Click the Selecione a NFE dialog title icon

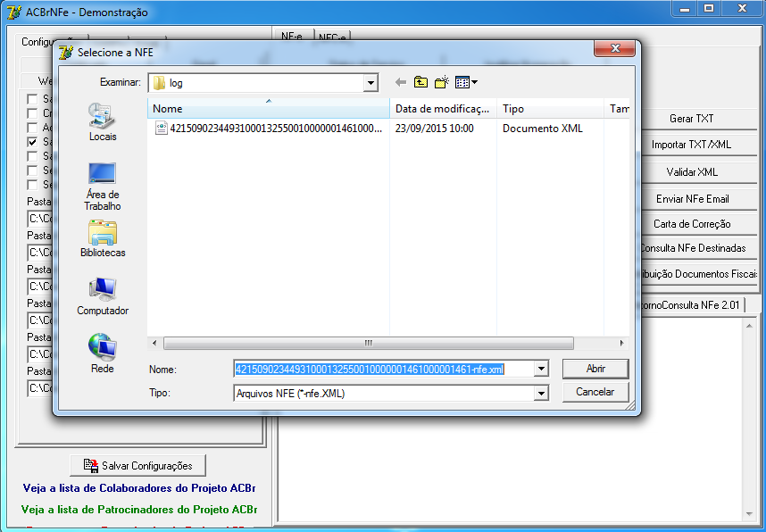pyautogui.click(x=66, y=53)
